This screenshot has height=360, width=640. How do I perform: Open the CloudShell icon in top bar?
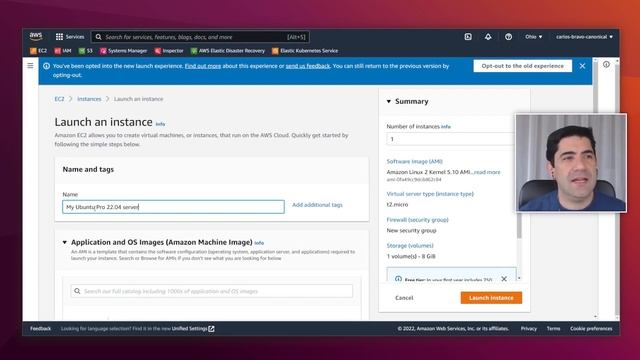click(468, 37)
